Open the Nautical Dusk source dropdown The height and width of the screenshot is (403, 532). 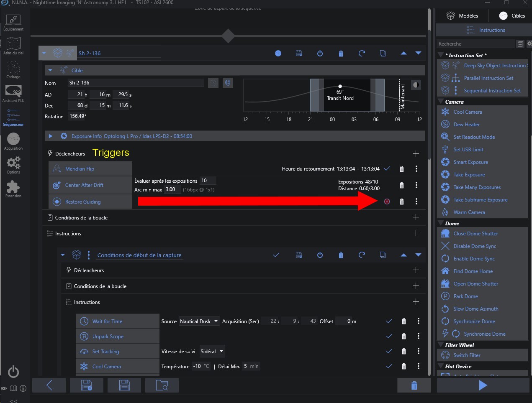(x=199, y=321)
